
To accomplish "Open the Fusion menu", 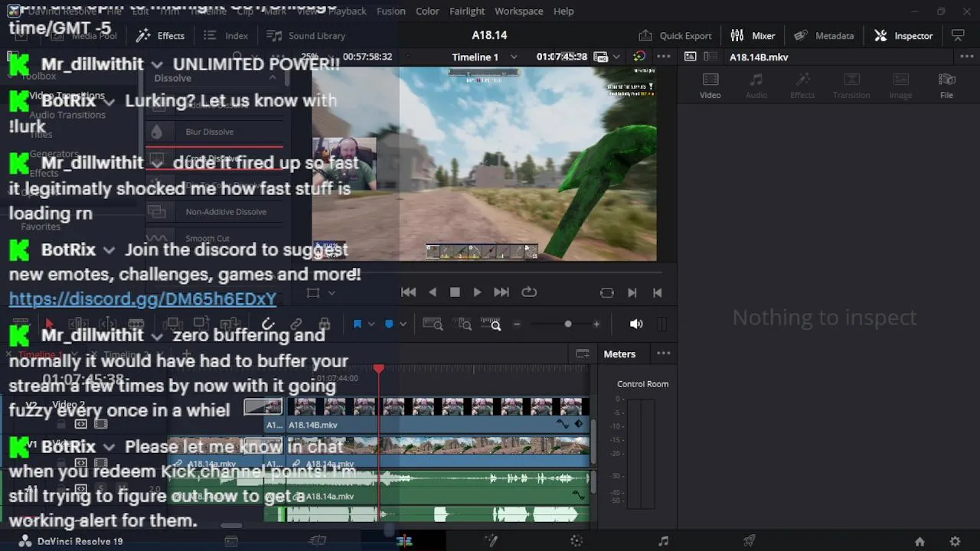I will pyautogui.click(x=391, y=11).
